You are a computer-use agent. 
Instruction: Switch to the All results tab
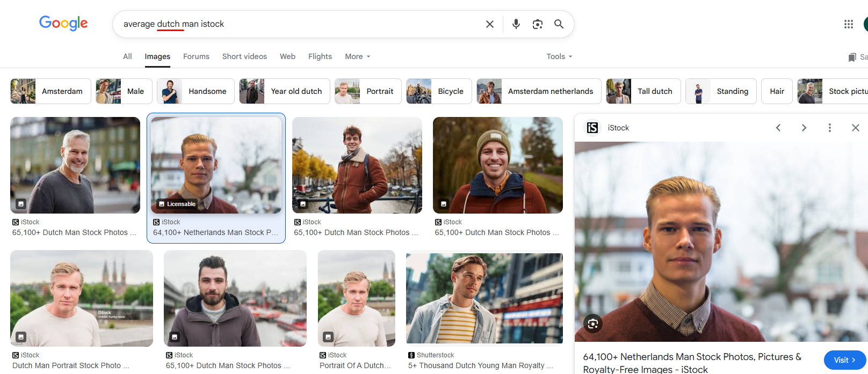pyautogui.click(x=127, y=56)
